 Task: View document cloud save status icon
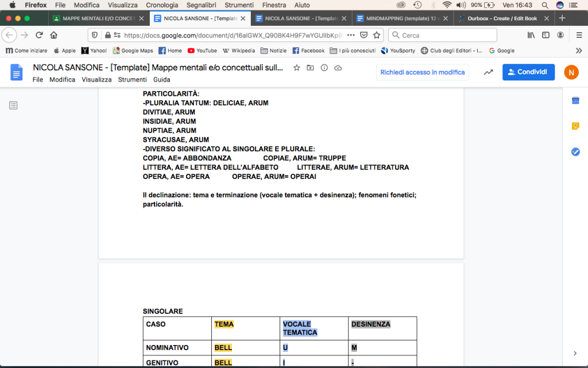(x=338, y=68)
